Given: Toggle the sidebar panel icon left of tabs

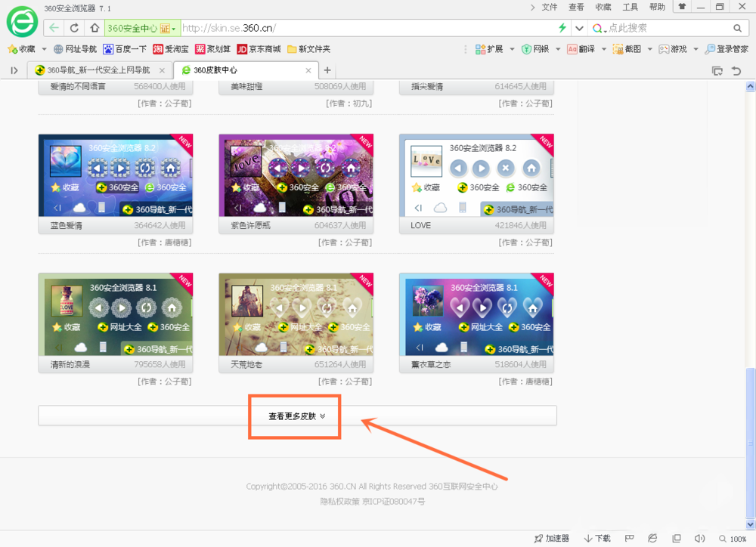Looking at the screenshot, I should [14, 70].
